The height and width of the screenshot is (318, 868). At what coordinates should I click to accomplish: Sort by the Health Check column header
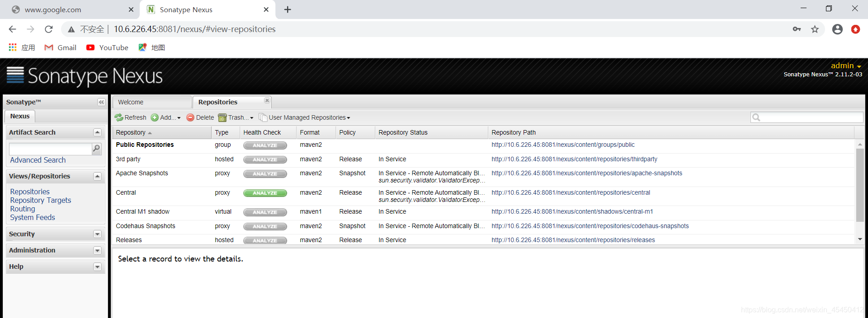tap(268, 132)
